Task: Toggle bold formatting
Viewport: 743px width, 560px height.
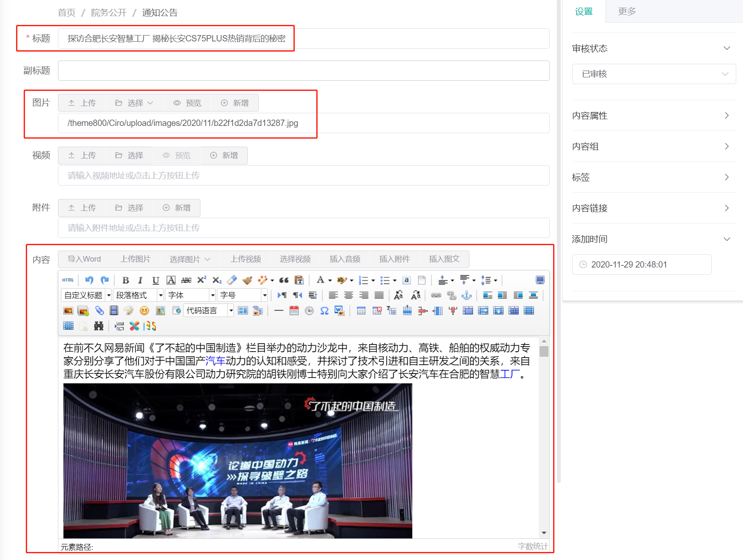Action: tap(126, 280)
